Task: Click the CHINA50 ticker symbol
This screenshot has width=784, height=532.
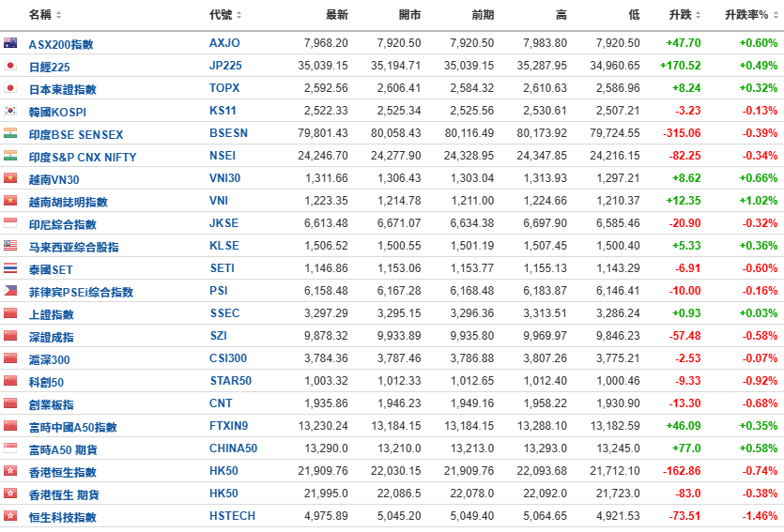Action: [x=233, y=448]
